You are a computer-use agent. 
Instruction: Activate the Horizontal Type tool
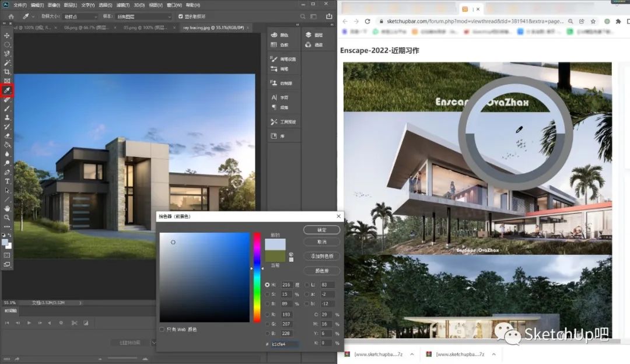coord(7,181)
